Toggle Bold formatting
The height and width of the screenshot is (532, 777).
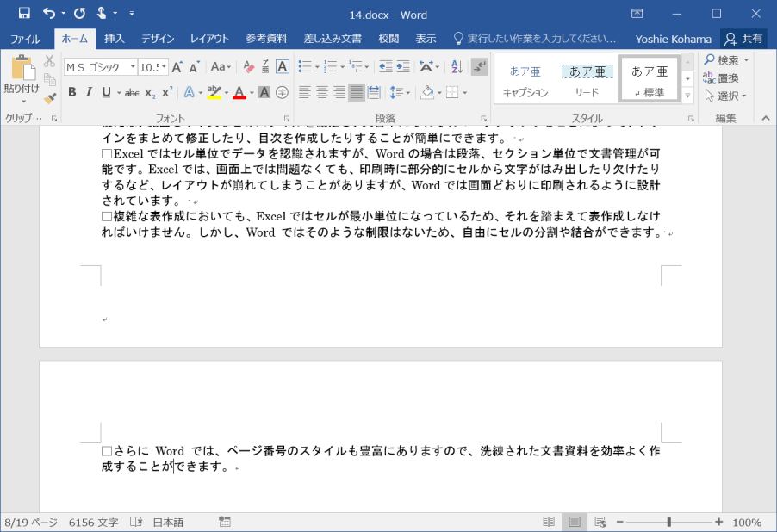72,92
